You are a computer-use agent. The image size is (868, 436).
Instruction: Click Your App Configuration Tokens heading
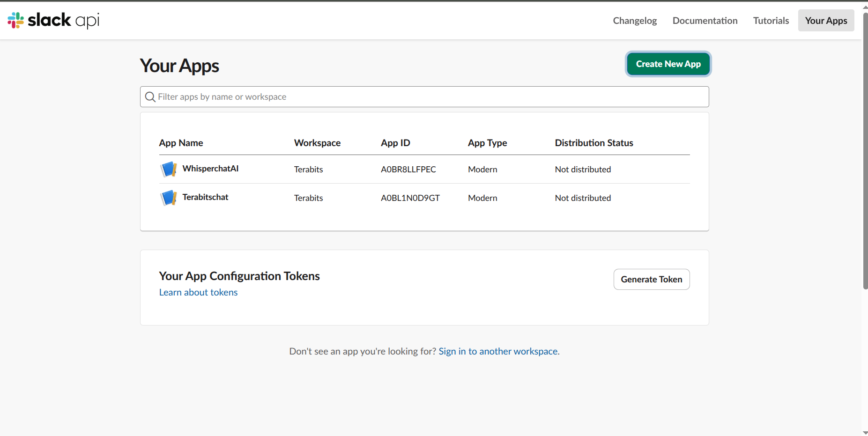[x=239, y=276]
